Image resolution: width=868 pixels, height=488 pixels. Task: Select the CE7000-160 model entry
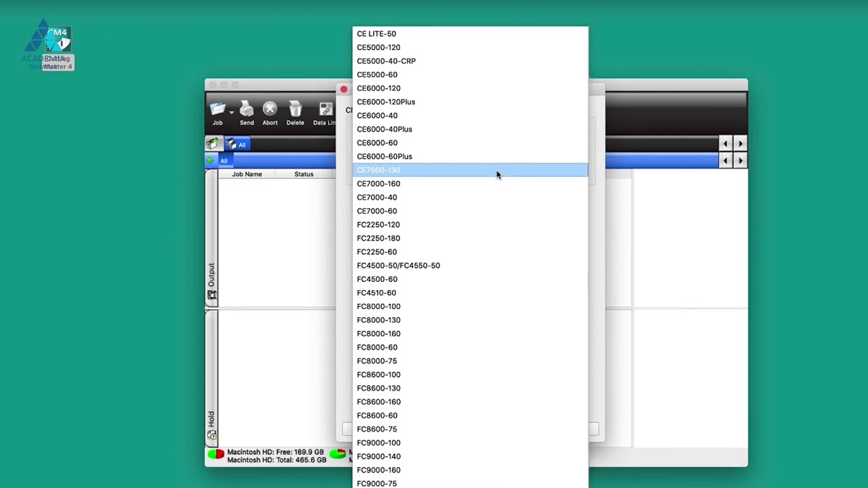(x=471, y=184)
